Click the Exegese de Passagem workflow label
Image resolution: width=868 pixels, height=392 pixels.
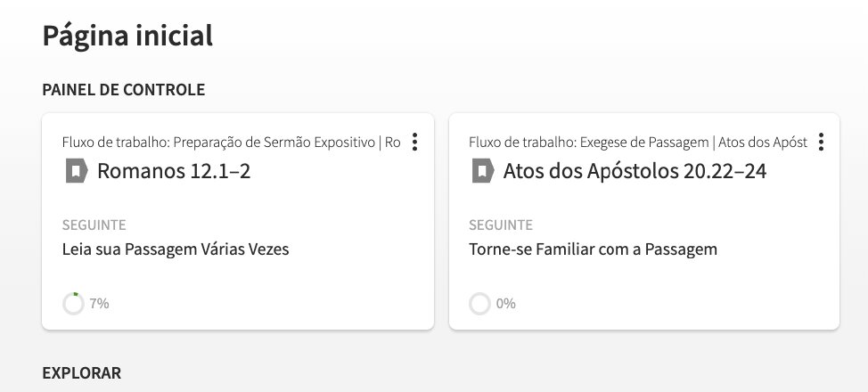[x=638, y=143]
